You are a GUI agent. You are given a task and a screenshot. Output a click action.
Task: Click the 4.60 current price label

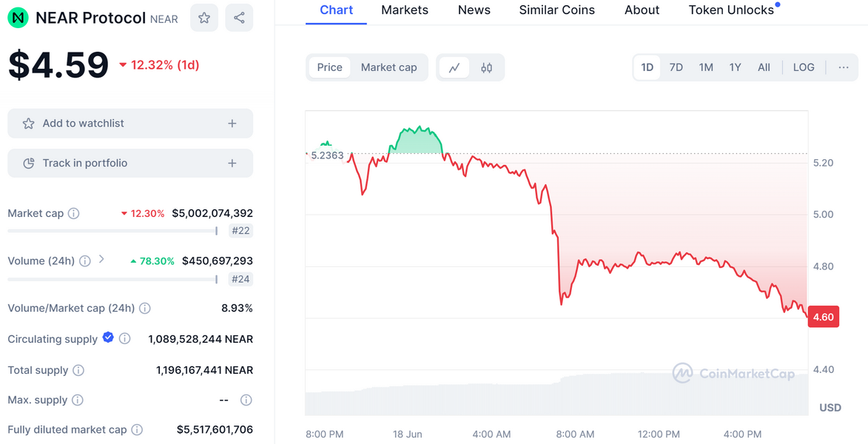(823, 317)
